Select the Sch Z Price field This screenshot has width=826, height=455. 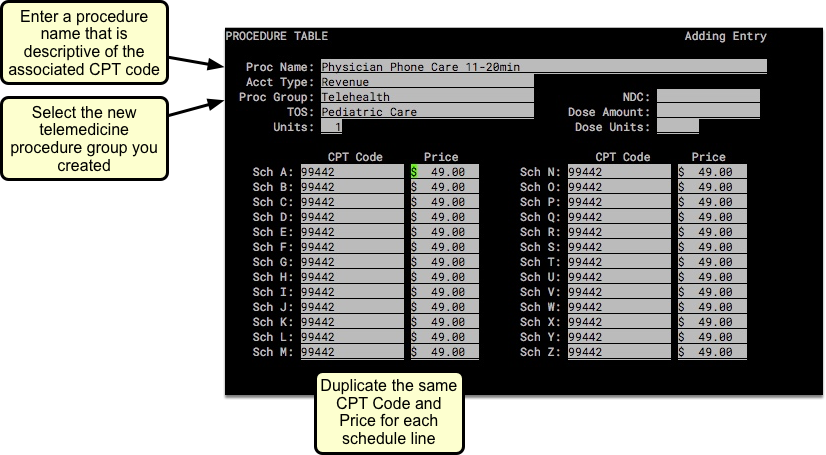point(712,352)
